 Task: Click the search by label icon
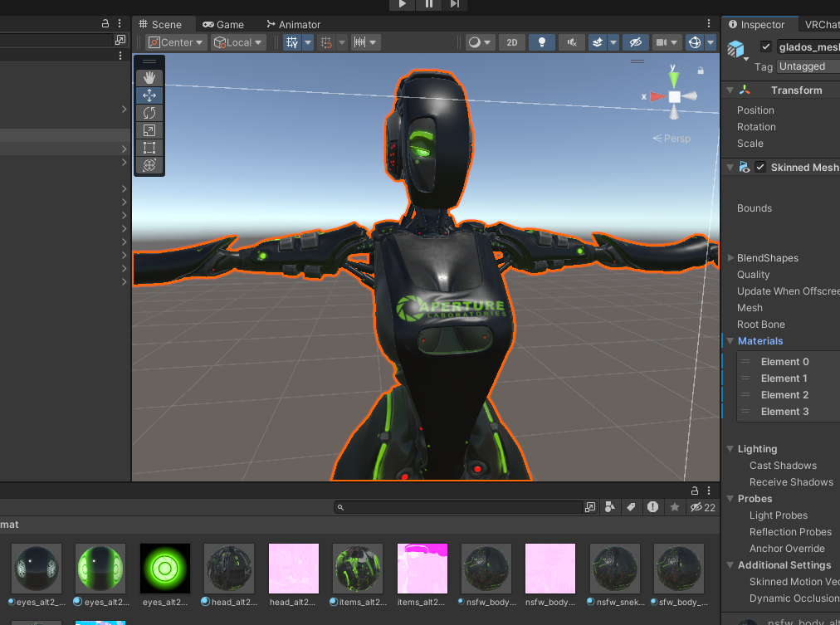point(631,507)
